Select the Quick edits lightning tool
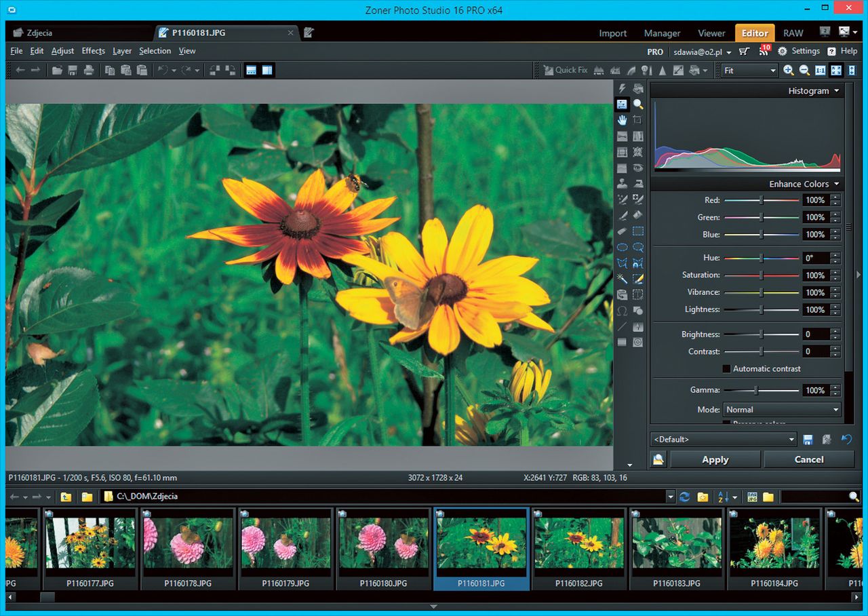 tap(622, 89)
